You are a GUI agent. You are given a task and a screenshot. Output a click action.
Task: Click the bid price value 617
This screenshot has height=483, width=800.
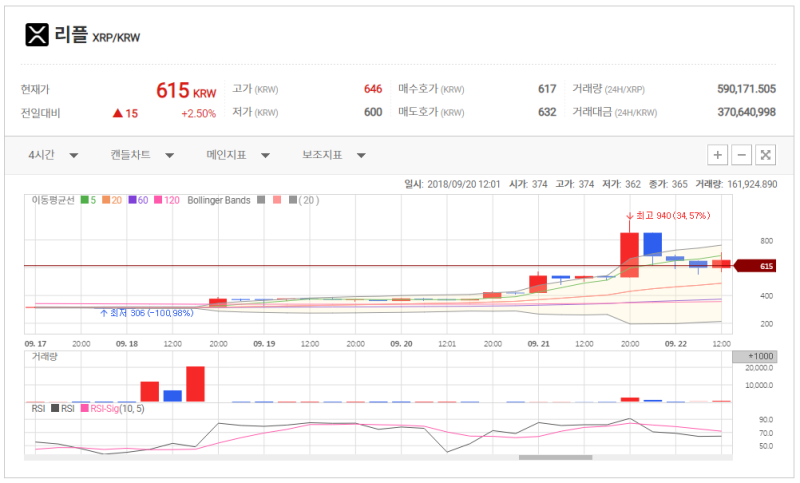coord(547,89)
